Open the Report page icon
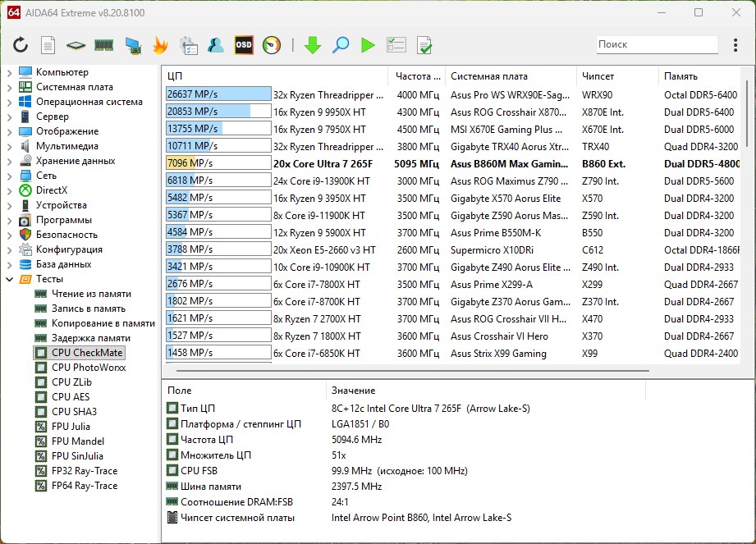 point(48,45)
